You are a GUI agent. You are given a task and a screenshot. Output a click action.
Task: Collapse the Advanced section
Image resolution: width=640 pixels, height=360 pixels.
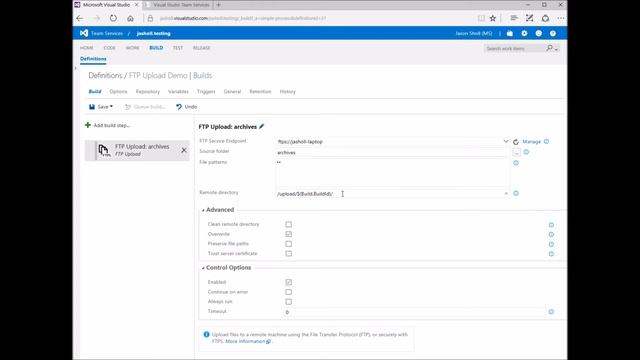[203, 210]
